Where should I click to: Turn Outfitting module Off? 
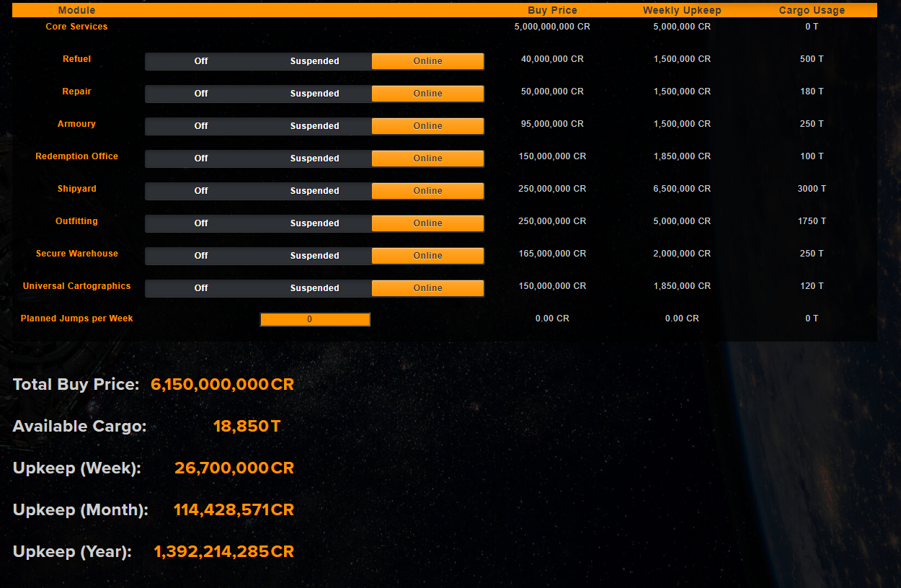pyautogui.click(x=201, y=223)
